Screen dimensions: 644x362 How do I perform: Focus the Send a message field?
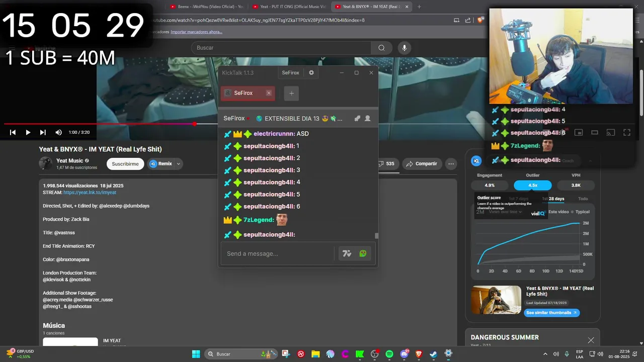[x=278, y=253]
